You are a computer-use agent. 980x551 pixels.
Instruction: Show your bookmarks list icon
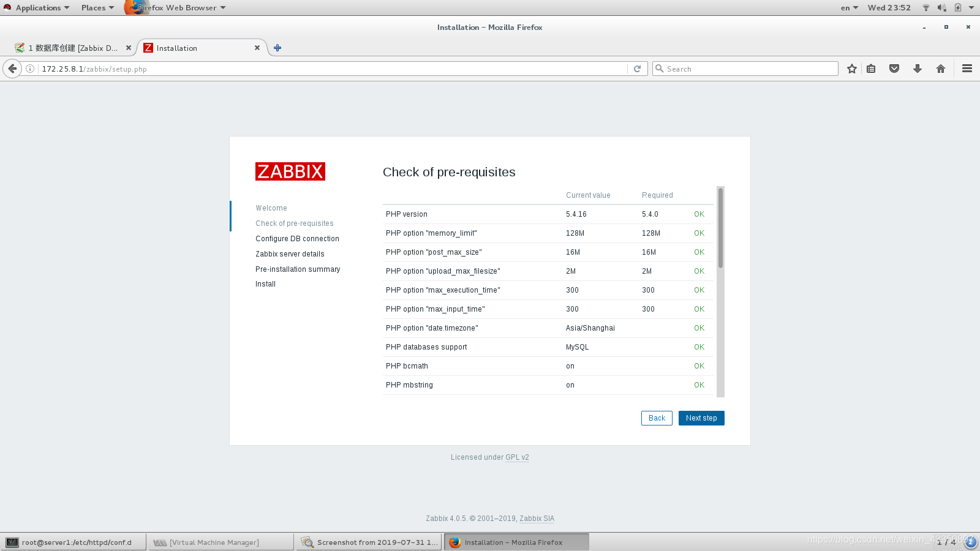click(x=871, y=69)
